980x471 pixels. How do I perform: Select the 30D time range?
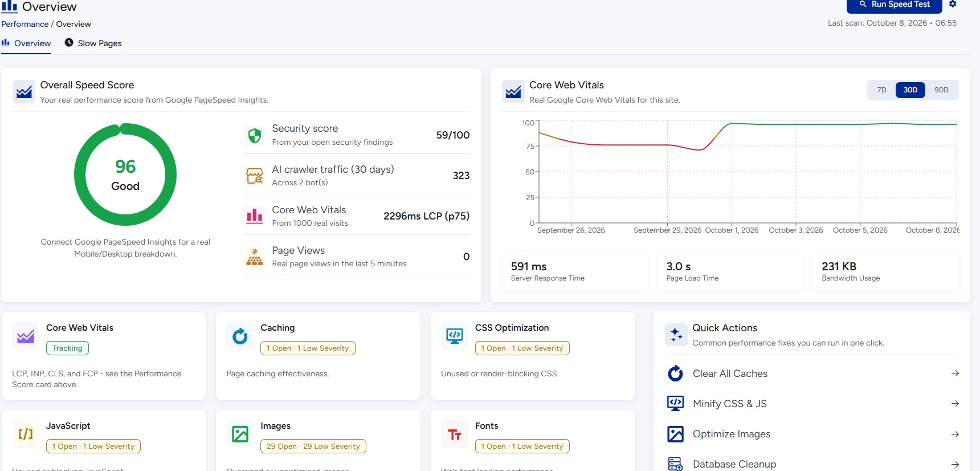[x=910, y=90]
